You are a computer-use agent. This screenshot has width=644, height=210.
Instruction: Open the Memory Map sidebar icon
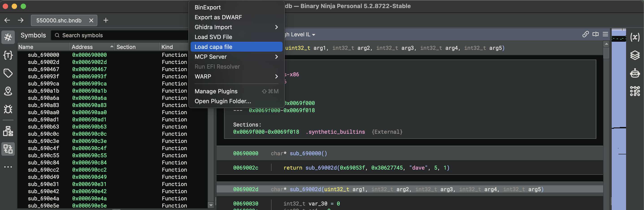pyautogui.click(x=8, y=91)
